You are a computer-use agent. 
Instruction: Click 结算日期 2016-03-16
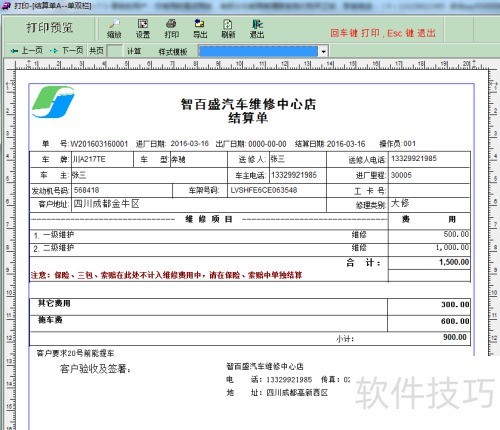346,144
